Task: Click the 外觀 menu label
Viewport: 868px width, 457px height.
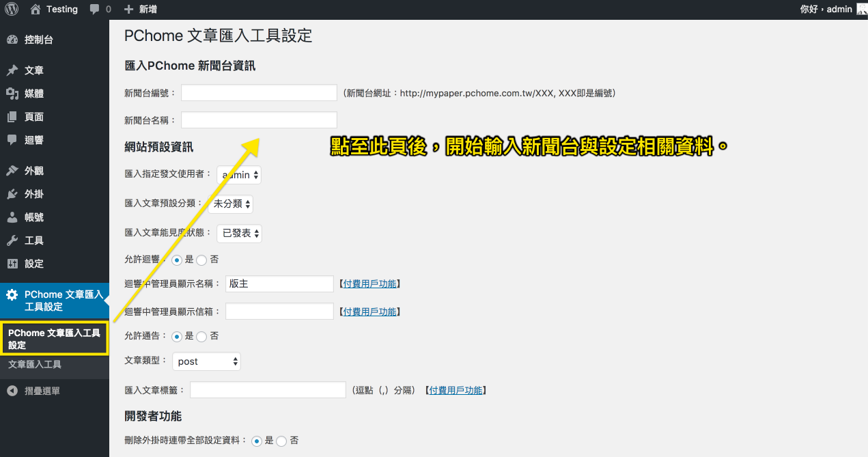Action: pos(34,171)
